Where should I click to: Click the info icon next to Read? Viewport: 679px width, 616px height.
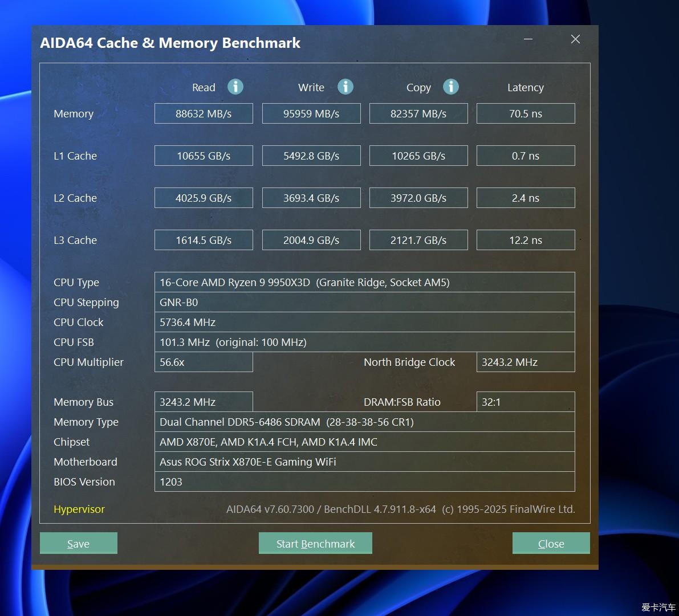(x=235, y=87)
